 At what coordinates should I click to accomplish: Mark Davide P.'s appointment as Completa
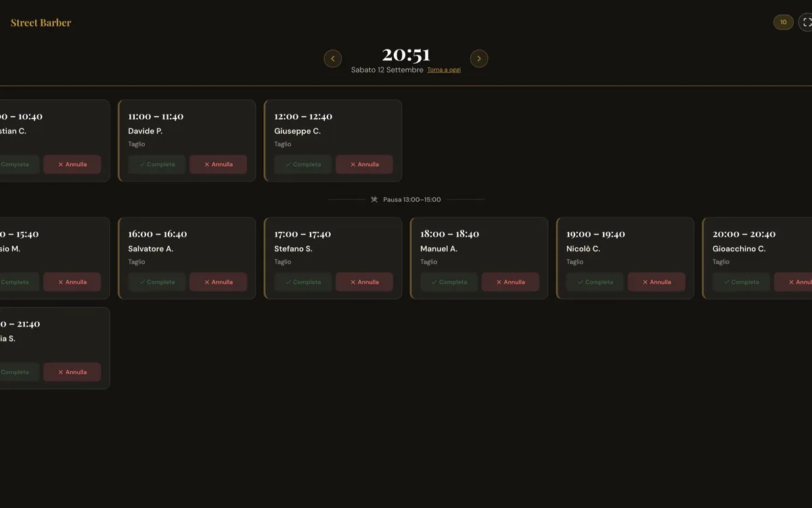157,165
